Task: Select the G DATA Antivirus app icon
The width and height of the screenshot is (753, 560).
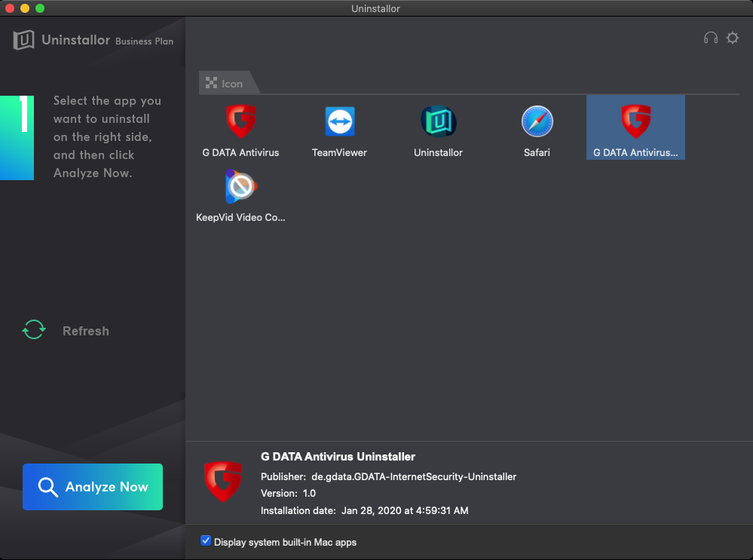Action: (x=240, y=121)
